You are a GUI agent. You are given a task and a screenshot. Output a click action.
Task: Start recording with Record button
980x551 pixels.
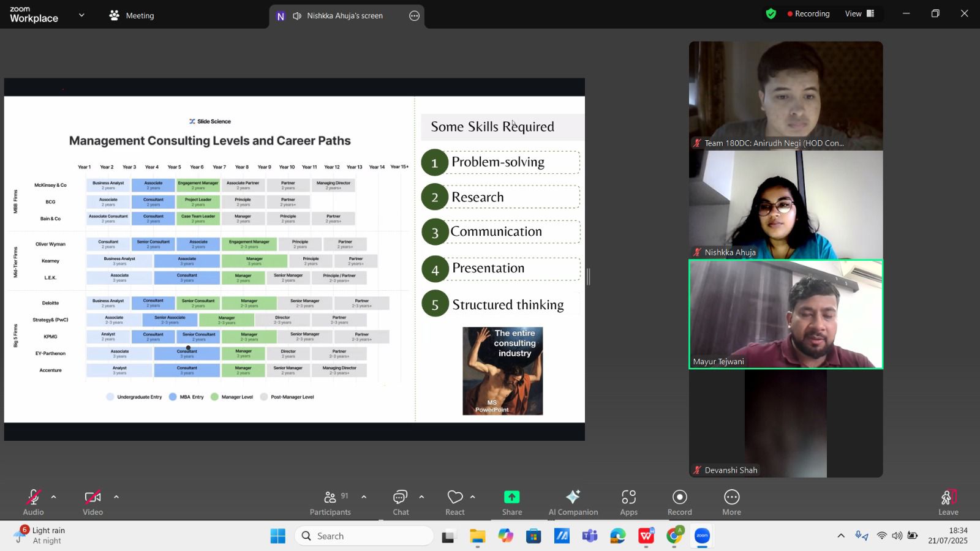coord(679,503)
